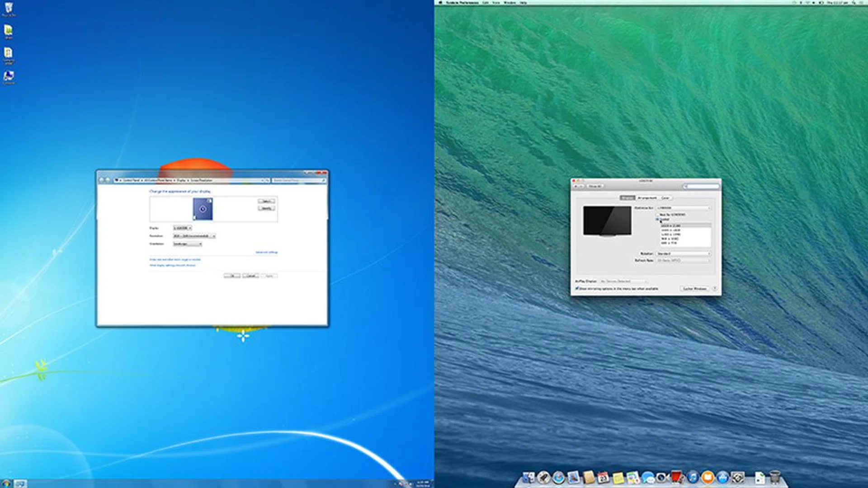Click the Show All button in System Preferences
This screenshot has width=868, height=488.
point(595,186)
